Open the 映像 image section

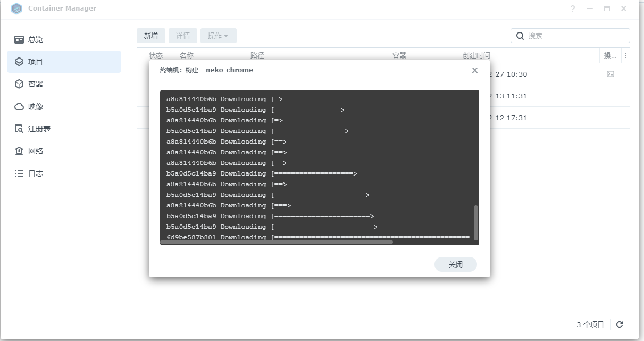[35, 106]
